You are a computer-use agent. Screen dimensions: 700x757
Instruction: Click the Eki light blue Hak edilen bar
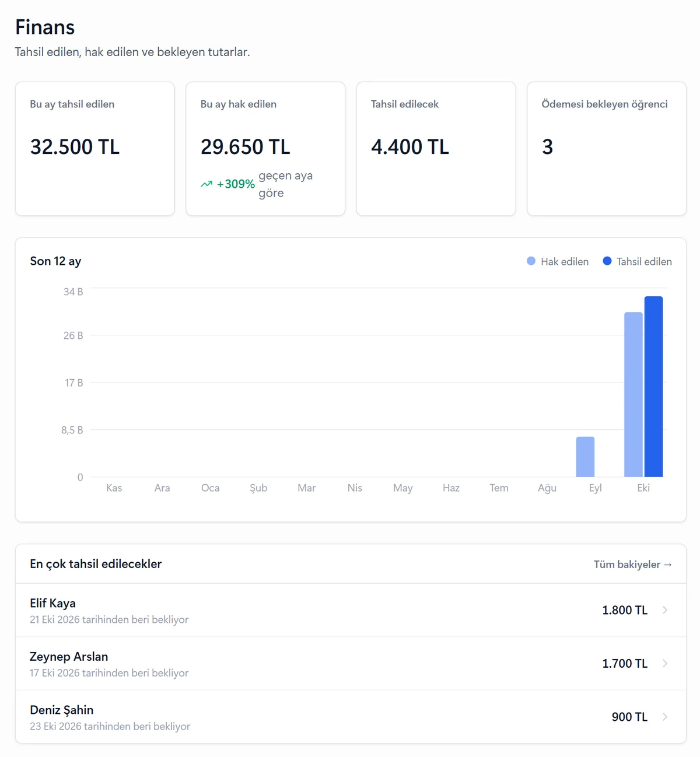pyautogui.click(x=633, y=395)
